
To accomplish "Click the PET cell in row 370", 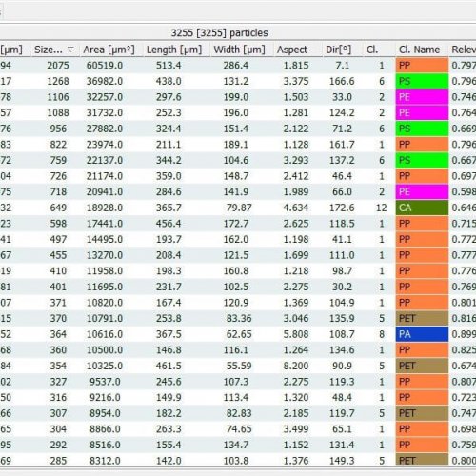I will (422, 318).
